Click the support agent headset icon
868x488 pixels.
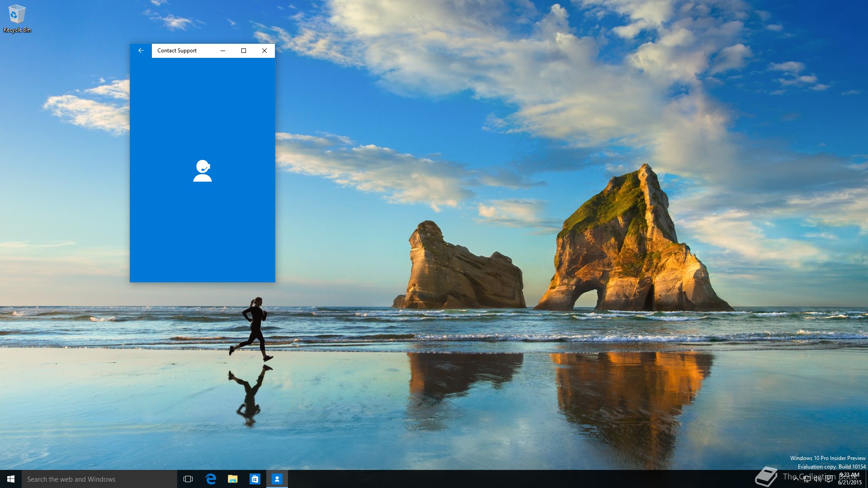point(203,171)
